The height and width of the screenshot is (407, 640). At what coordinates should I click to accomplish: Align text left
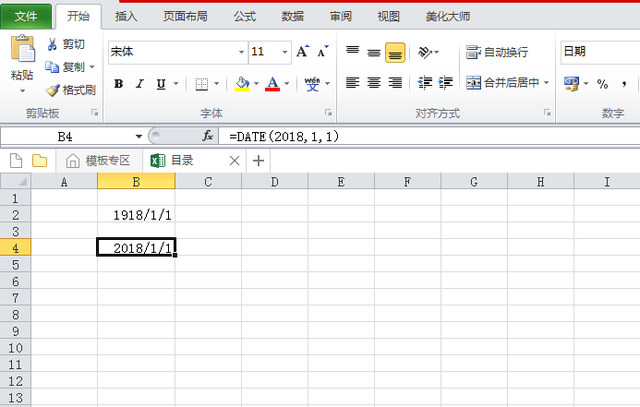[353, 83]
